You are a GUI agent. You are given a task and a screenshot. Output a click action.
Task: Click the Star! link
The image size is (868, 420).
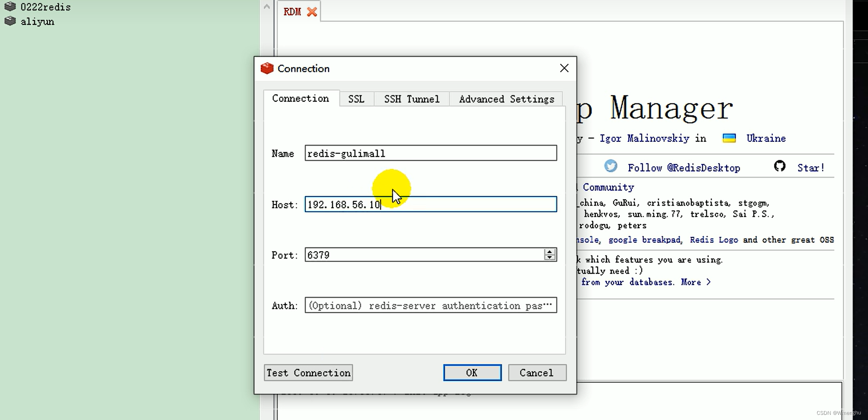pyautogui.click(x=811, y=168)
